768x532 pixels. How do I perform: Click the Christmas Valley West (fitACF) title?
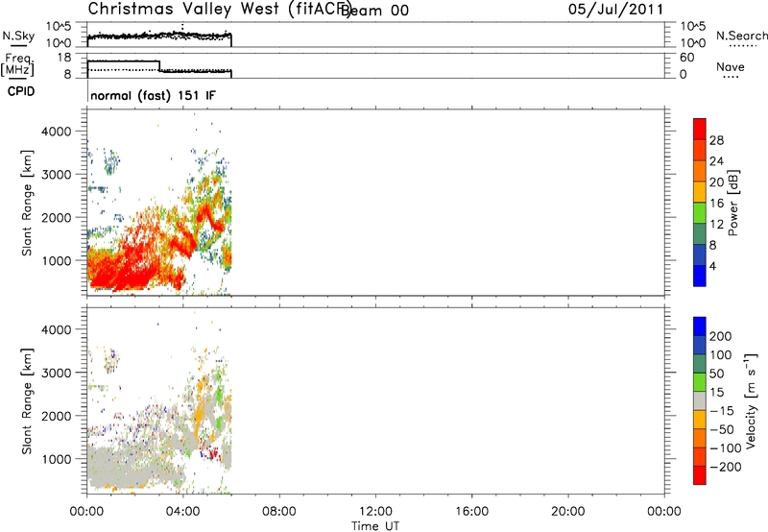(x=220, y=10)
